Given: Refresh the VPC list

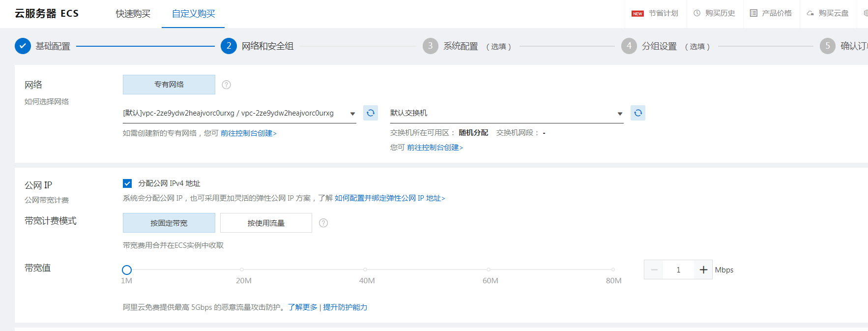Looking at the screenshot, I should point(371,113).
